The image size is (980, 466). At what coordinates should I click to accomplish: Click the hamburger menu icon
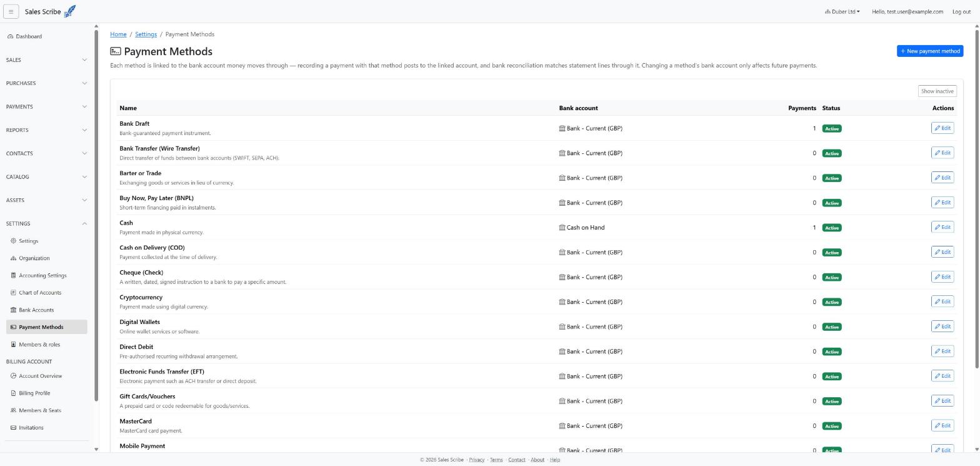(11, 11)
